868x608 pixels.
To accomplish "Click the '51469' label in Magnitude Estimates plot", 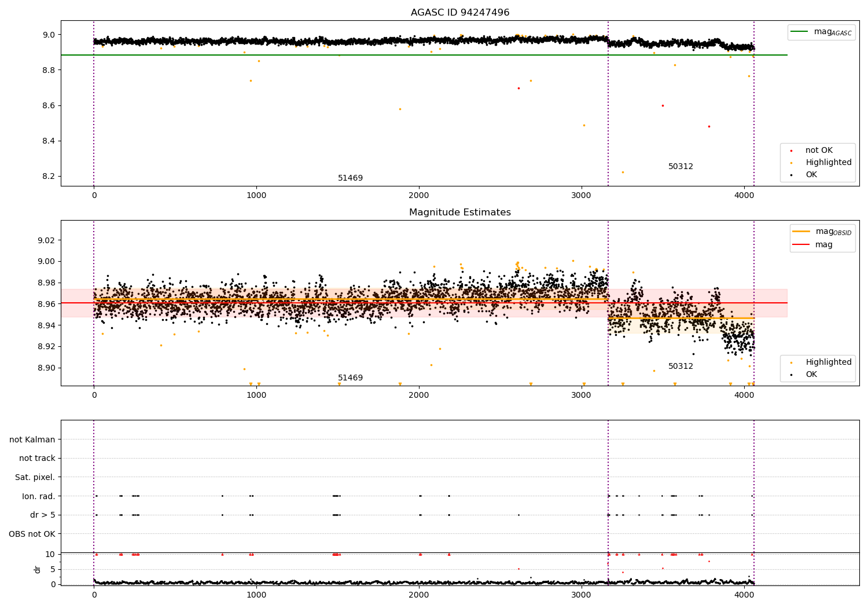I will tap(351, 378).
